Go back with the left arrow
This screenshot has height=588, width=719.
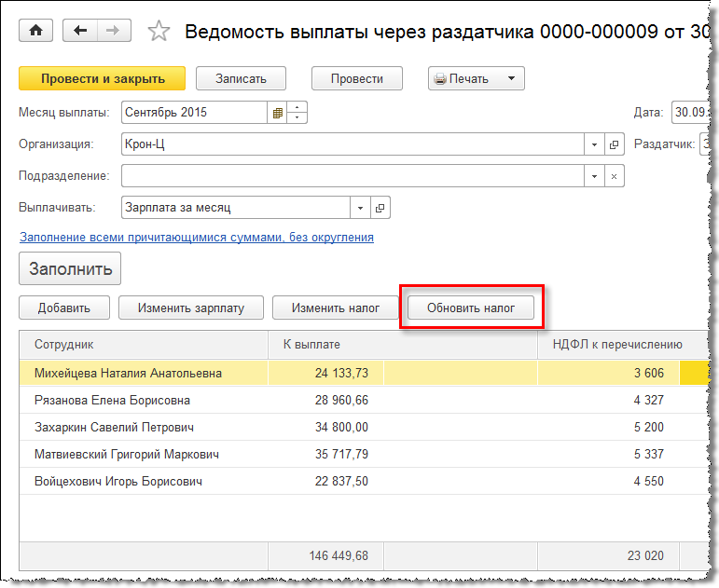[80, 31]
